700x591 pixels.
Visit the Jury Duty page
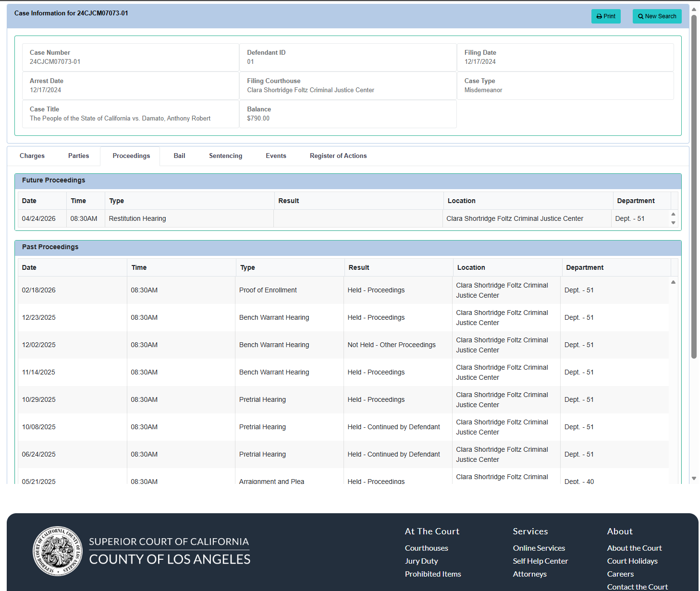[x=421, y=561]
